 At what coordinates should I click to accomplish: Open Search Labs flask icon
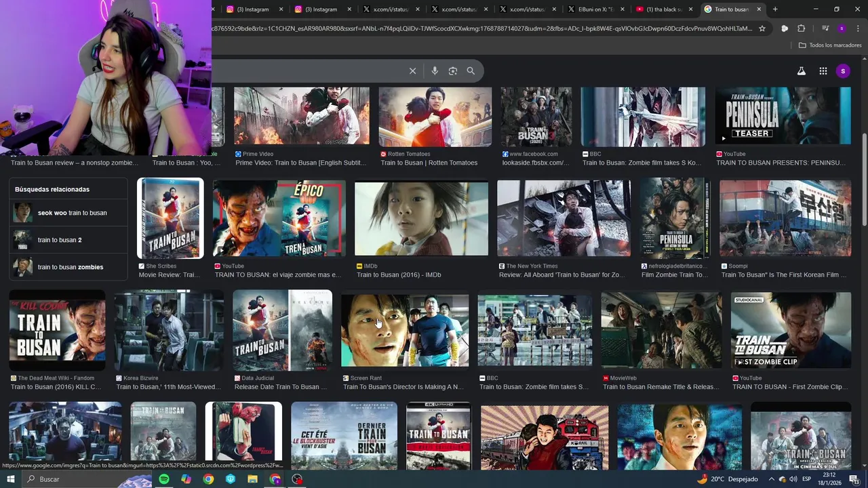click(x=802, y=70)
